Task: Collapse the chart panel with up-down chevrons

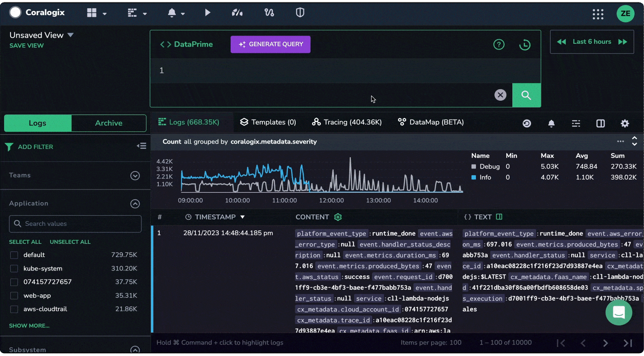Action: click(x=635, y=141)
